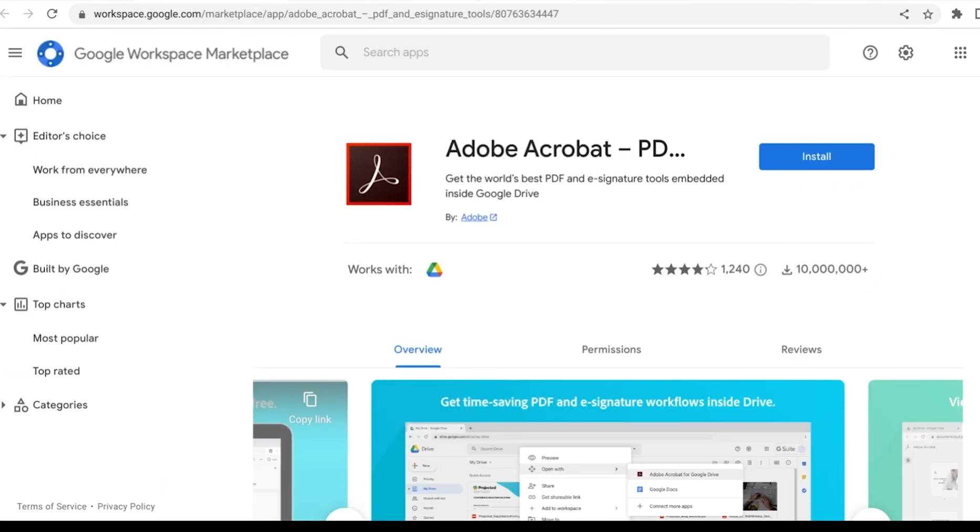This screenshot has width=980, height=532.
Task: Bookmark this page with the star icon
Action: (x=928, y=14)
